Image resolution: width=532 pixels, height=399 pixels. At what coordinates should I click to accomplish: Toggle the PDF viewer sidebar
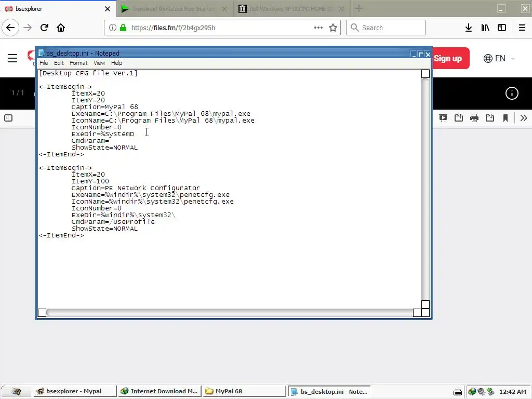pos(8,118)
